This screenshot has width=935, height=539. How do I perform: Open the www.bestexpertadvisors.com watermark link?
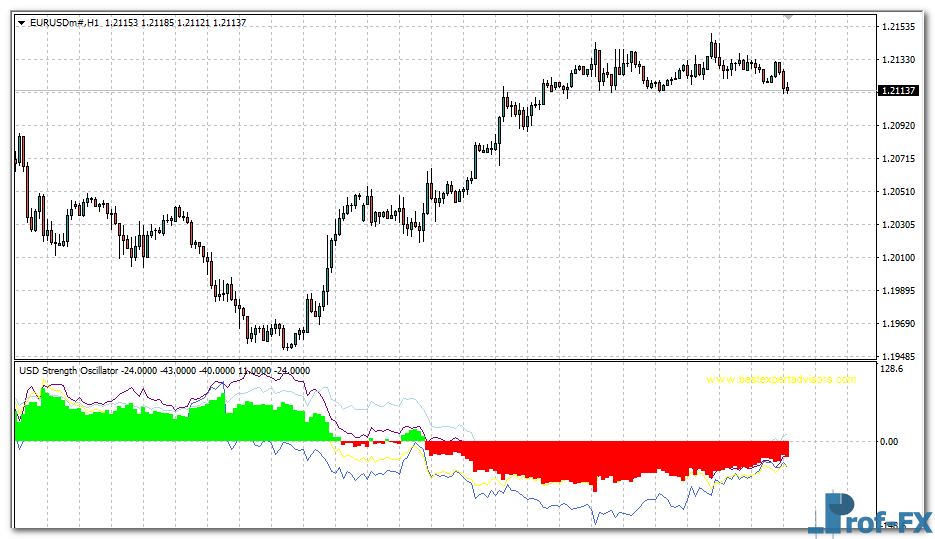[x=780, y=380]
